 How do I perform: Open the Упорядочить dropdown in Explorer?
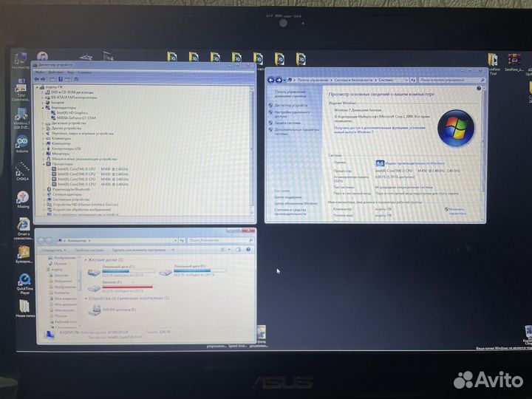[54, 250]
